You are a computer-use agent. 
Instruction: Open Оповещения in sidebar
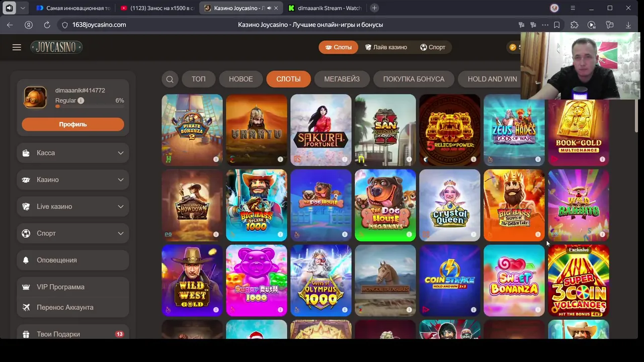pos(73,260)
